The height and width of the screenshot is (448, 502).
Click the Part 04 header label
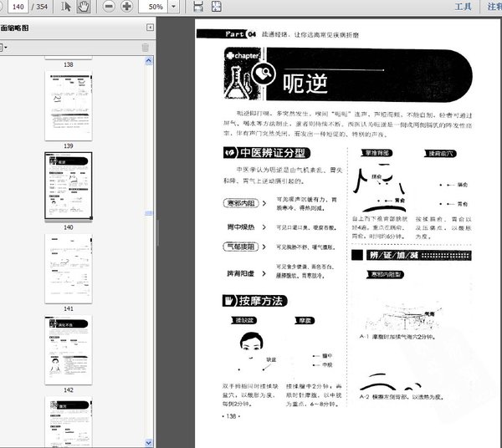pyautogui.click(x=240, y=34)
